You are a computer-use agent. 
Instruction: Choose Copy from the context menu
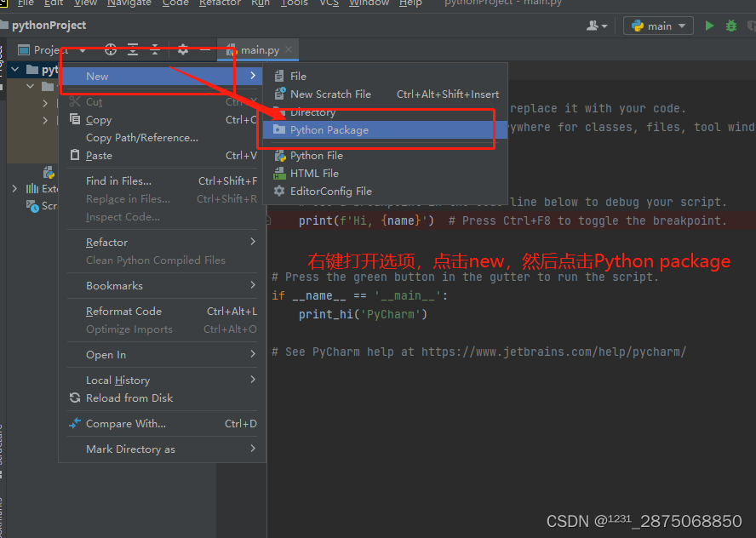pos(162,119)
